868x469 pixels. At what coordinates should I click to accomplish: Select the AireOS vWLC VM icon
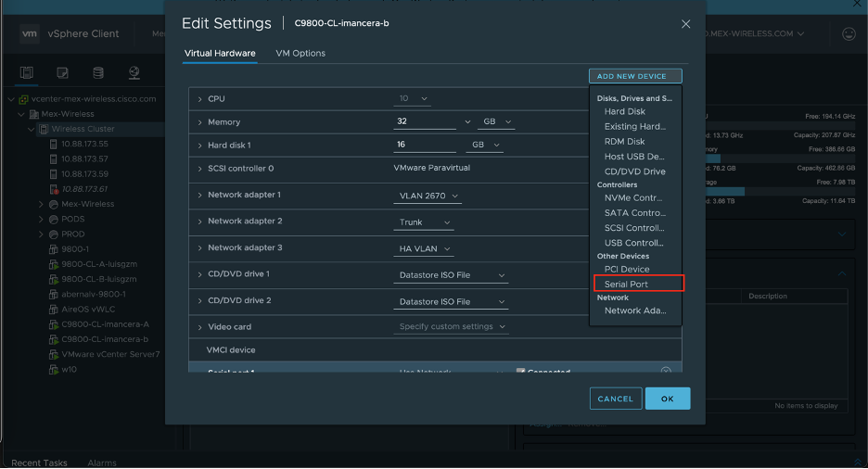(54, 310)
